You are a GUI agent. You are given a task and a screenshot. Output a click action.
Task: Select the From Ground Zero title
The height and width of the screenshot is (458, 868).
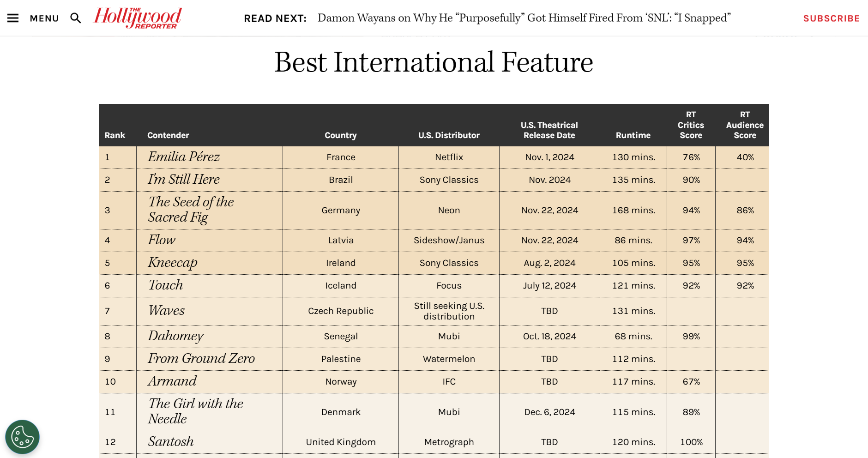point(201,358)
